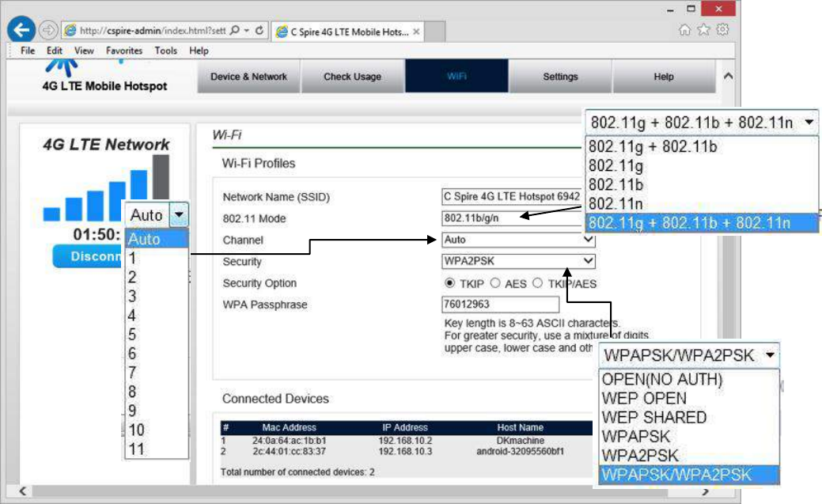
Task: Open the Edit menu
Action: 54,51
